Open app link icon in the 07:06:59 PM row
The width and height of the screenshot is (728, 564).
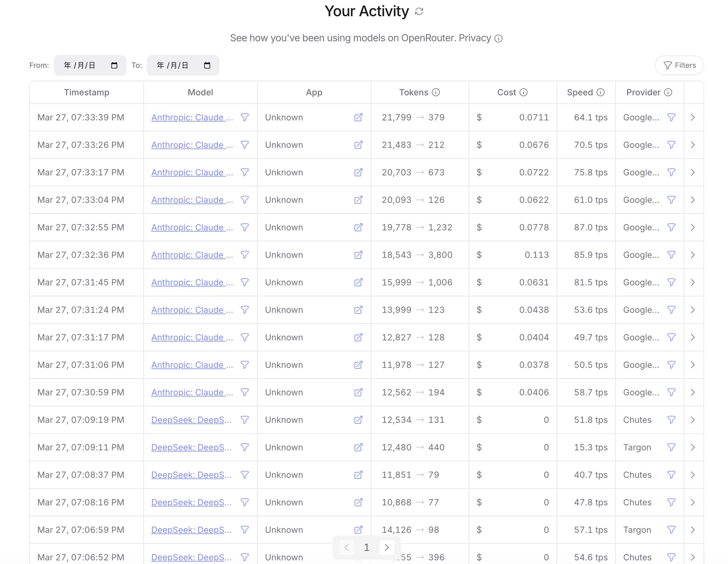(358, 530)
